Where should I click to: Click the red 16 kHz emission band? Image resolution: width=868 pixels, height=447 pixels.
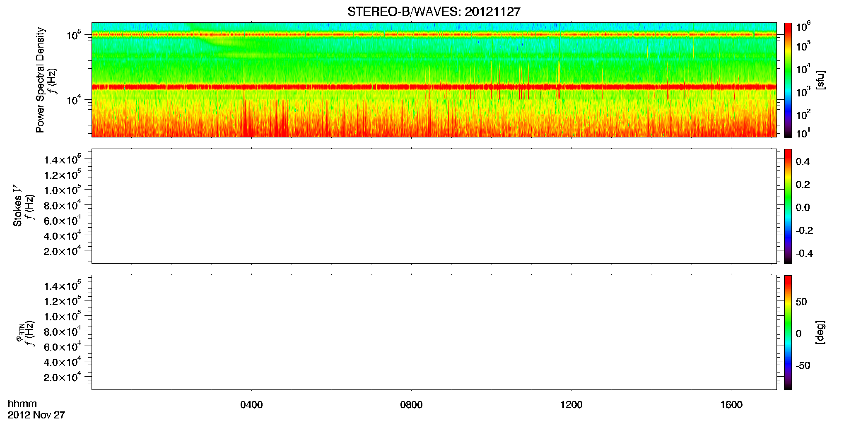click(434, 87)
